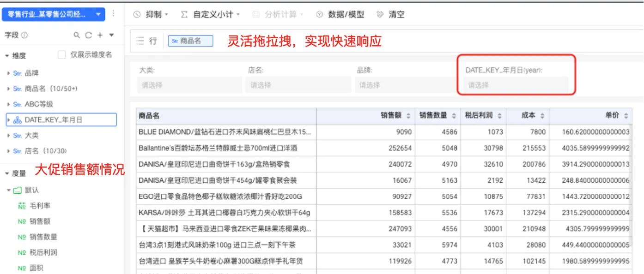Collapse the 维度 section
This screenshot has height=274, width=644.
click(x=7, y=56)
